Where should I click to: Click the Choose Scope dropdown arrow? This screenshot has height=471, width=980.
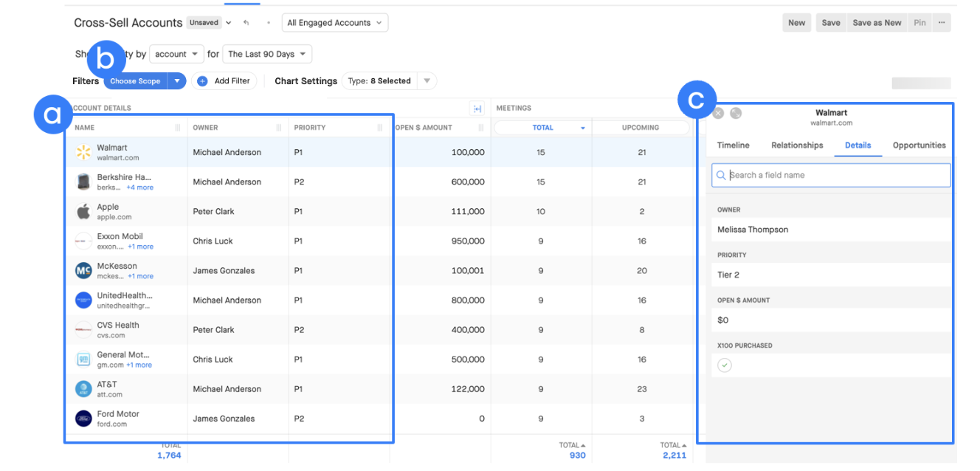click(x=177, y=81)
